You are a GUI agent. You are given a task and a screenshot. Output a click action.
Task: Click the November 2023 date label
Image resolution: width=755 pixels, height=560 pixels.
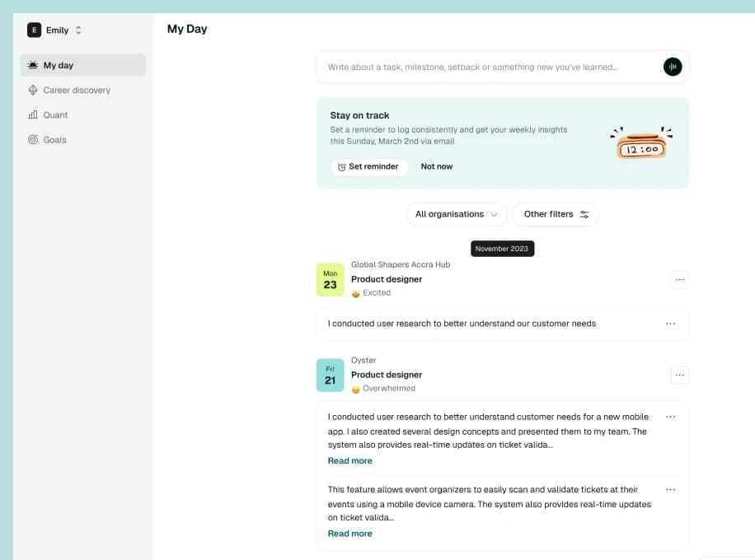tap(502, 249)
